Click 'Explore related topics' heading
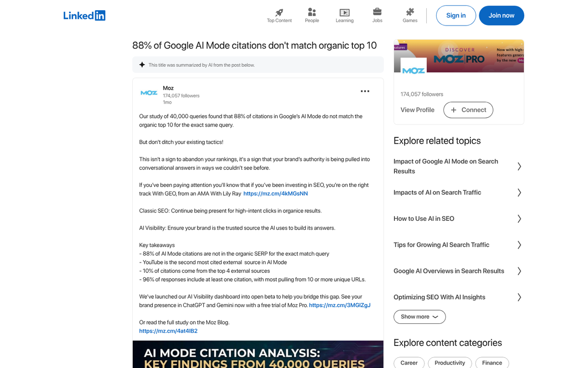Screen dimensions: 588x368 pos(437,141)
